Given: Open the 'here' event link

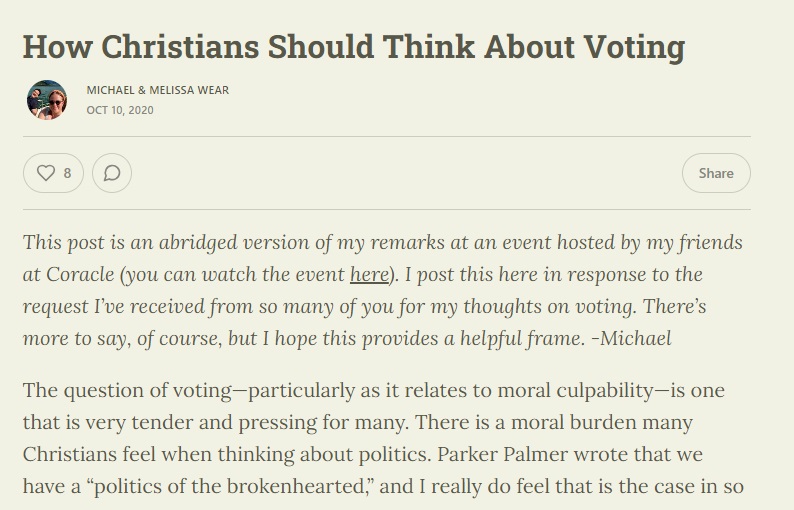Looking at the screenshot, I should (368, 274).
